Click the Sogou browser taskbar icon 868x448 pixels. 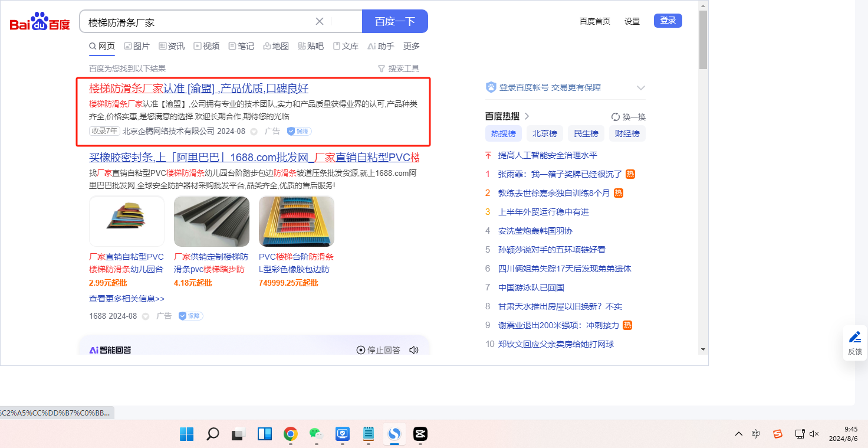pyautogui.click(x=394, y=434)
